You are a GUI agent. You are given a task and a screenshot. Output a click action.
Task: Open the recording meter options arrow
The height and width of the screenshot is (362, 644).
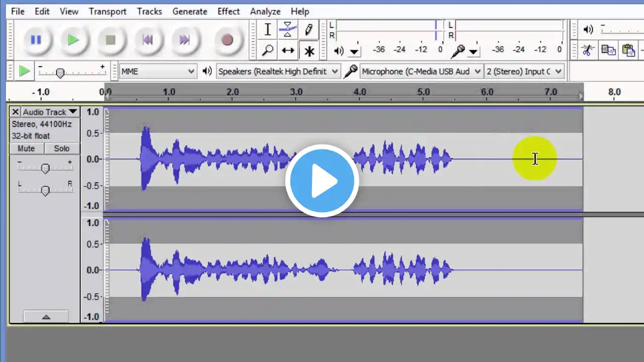[x=473, y=51]
